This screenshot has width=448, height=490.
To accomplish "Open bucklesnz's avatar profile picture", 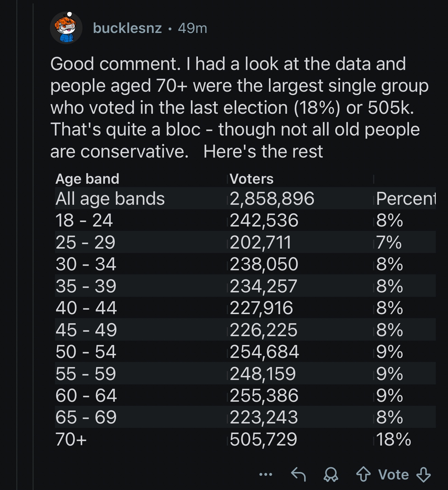I will (x=66, y=28).
